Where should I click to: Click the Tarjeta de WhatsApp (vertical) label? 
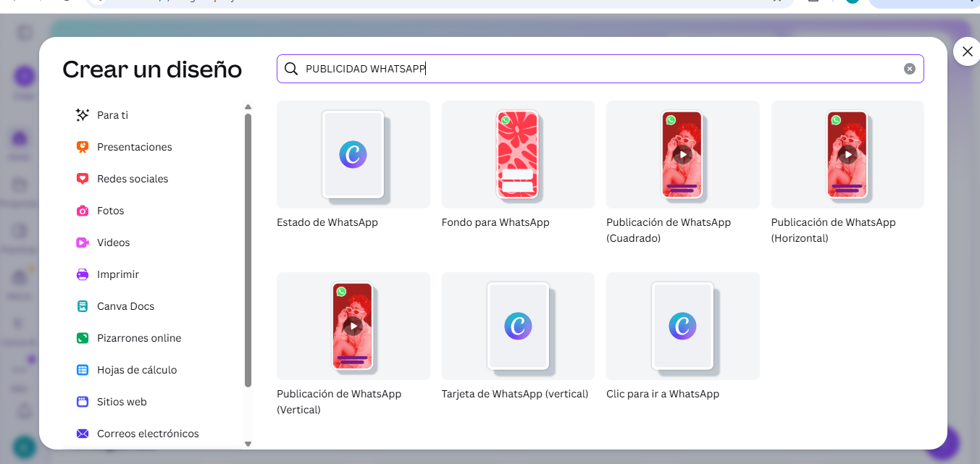[x=515, y=394]
